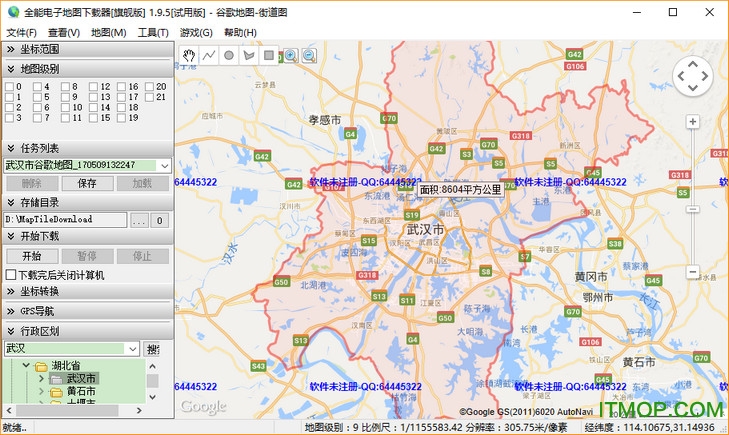729x435 pixels.
Task: Click the 删除 button
Action: pos(32,184)
